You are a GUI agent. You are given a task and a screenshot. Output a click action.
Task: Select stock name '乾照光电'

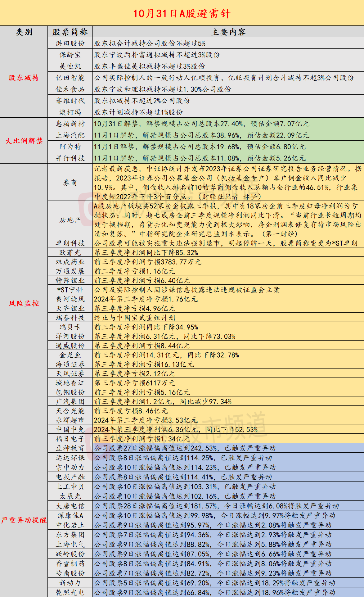[70, 593]
